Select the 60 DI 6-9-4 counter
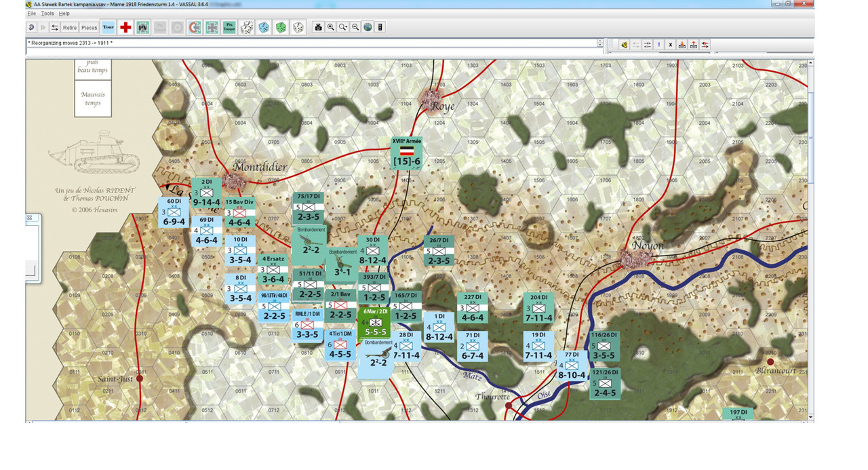The width and height of the screenshot is (868, 470). coord(174,212)
